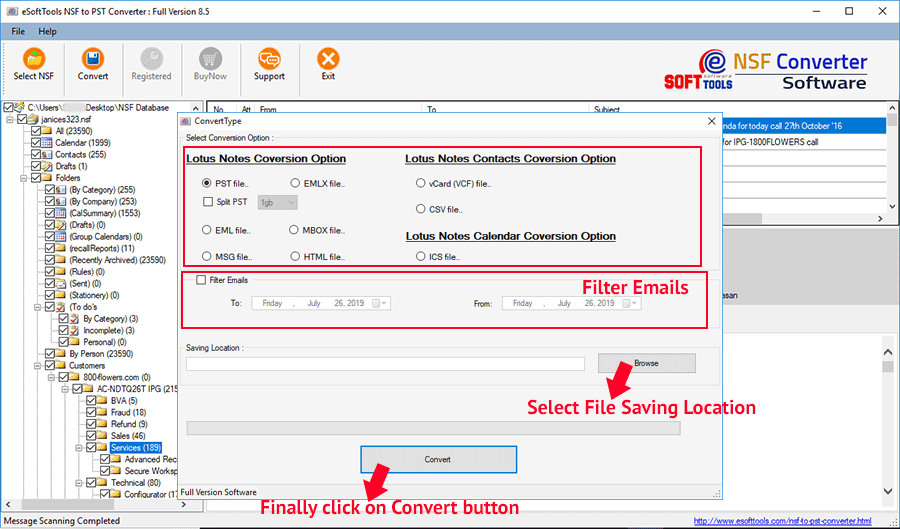Click folder tree scroll-up arrow

196,108
